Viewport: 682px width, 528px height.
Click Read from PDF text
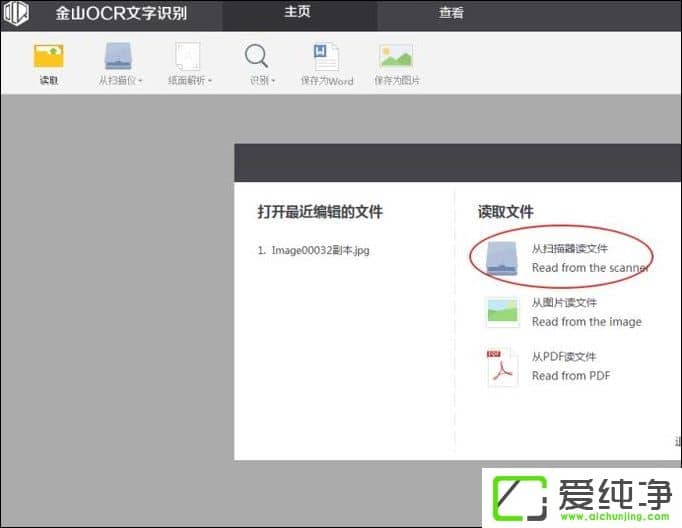click(x=571, y=376)
